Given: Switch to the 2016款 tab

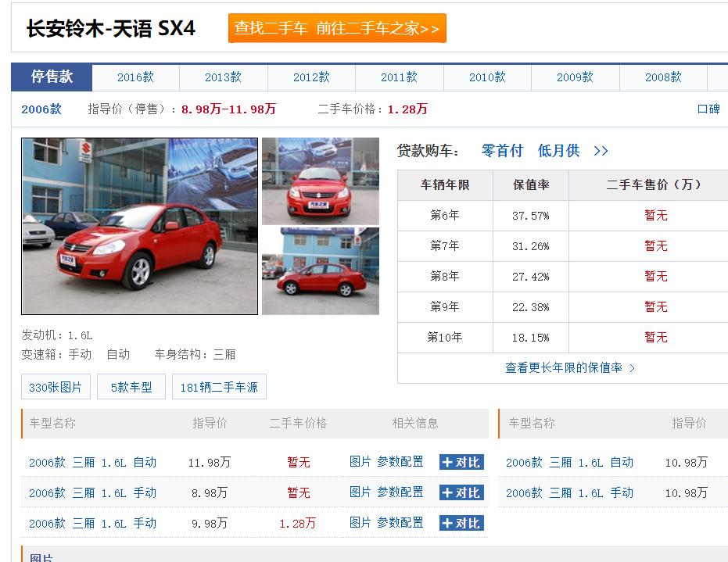Looking at the screenshot, I should pos(135,77).
